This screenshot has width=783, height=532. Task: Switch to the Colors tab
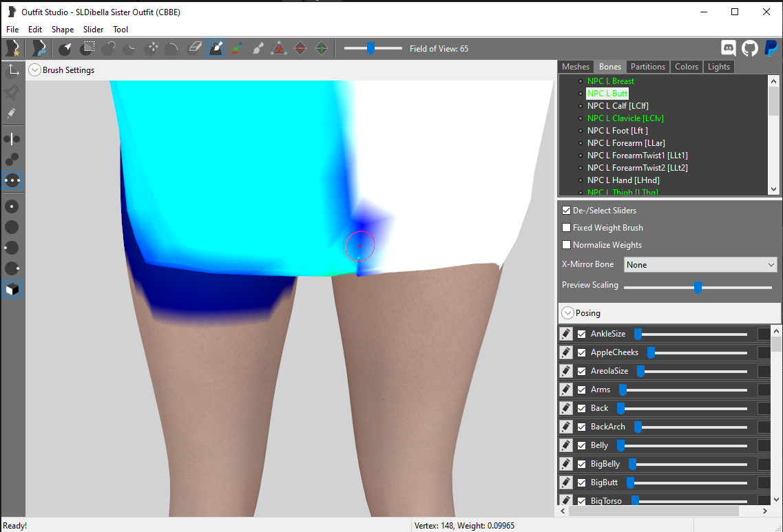click(687, 67)
